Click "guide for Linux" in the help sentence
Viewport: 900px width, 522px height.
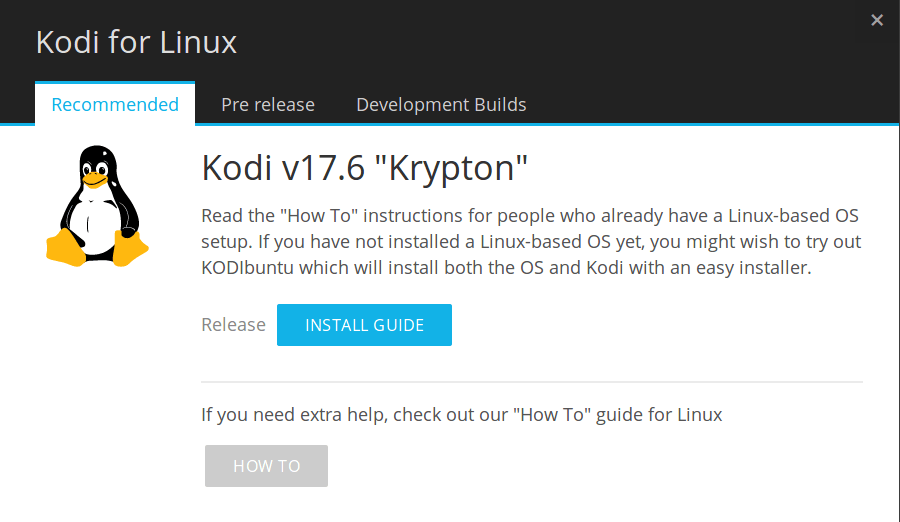[x=659, y=414]
